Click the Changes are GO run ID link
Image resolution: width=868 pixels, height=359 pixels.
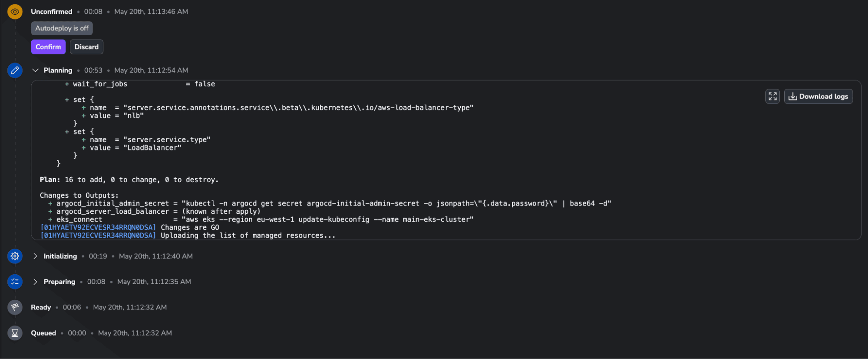point(99,227)
